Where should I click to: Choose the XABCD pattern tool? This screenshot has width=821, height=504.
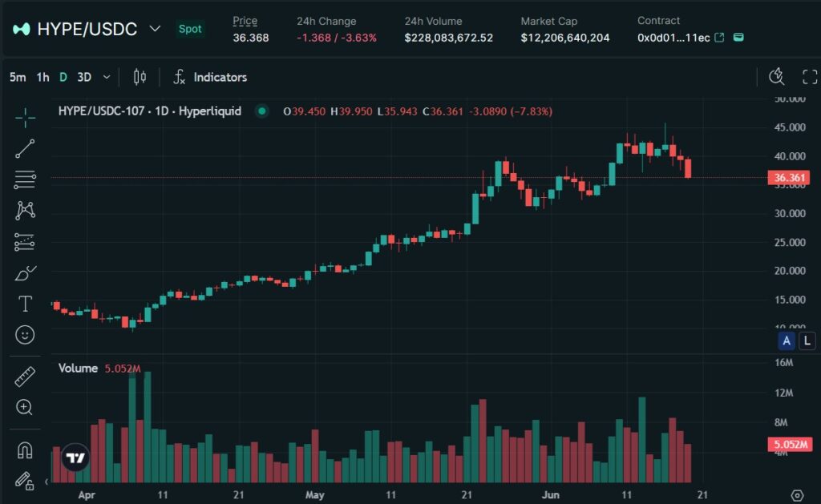(25, 211)
